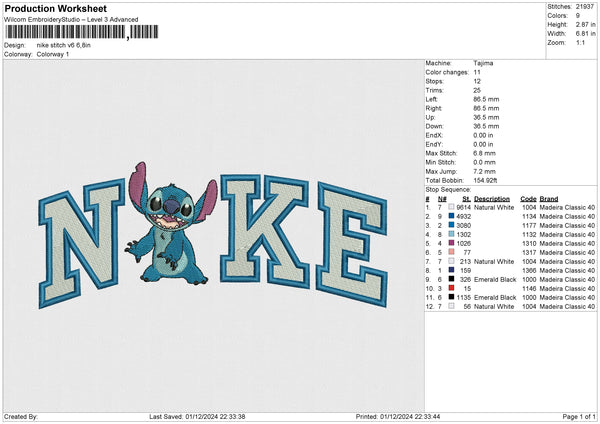
Task: Click the Code column header
Action: point(529,198)
